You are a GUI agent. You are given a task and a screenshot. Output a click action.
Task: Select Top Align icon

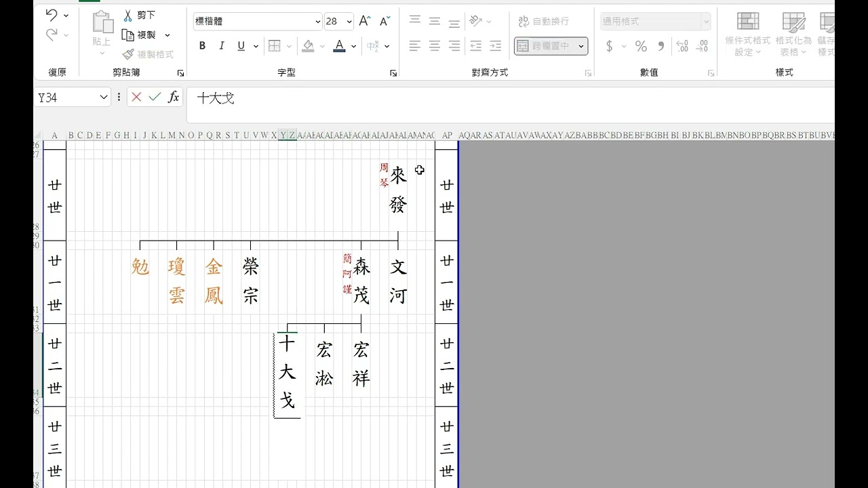click(415, 21)
